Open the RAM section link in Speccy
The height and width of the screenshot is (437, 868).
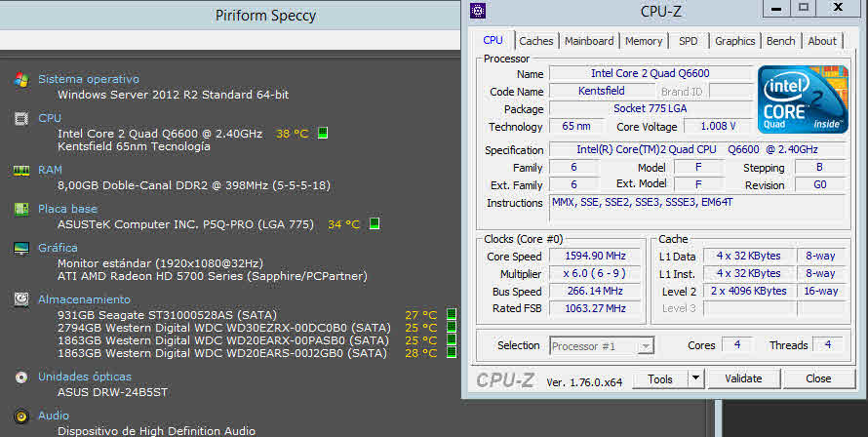[50, 170]
